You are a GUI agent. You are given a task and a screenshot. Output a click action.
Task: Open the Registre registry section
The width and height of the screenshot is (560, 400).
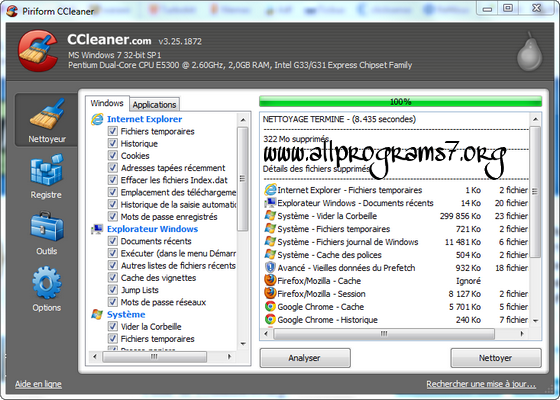(46, 176)
